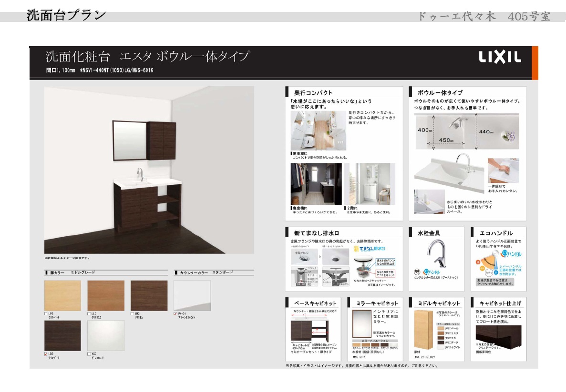
Task: Open the hand wiping counter photo
Action: tap(503, 170)
